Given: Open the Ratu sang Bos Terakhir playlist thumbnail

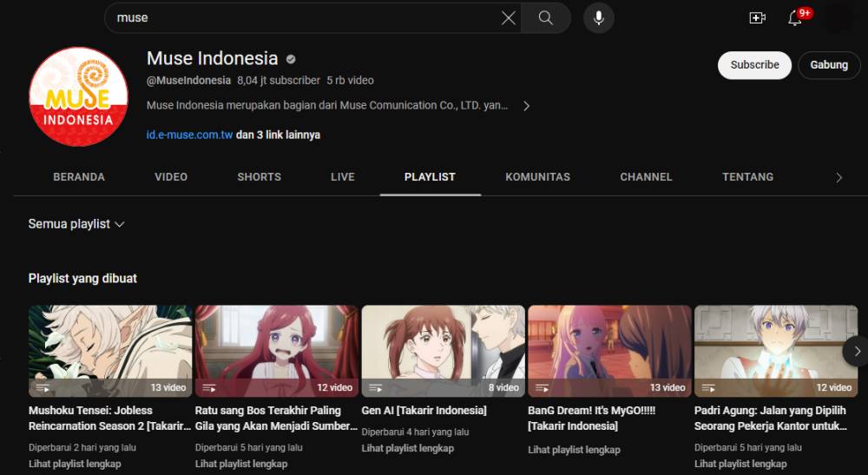Looking at the screenshot, I should tap(277, 351).
